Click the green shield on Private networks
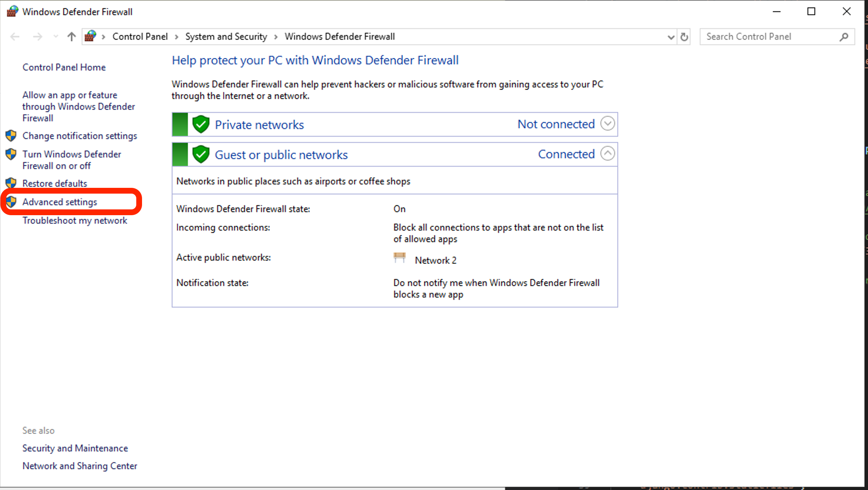This screenshot has height=490, width=868. click(201, 124)
